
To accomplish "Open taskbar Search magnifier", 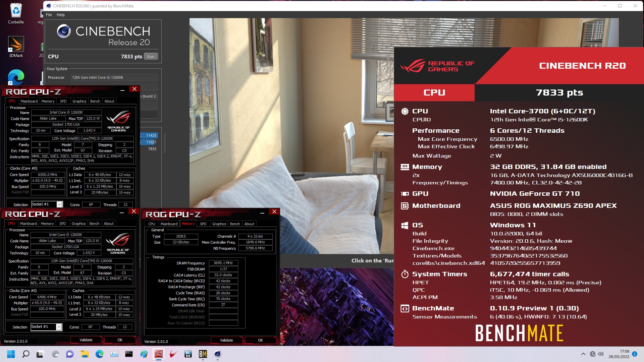I will 25,354.
